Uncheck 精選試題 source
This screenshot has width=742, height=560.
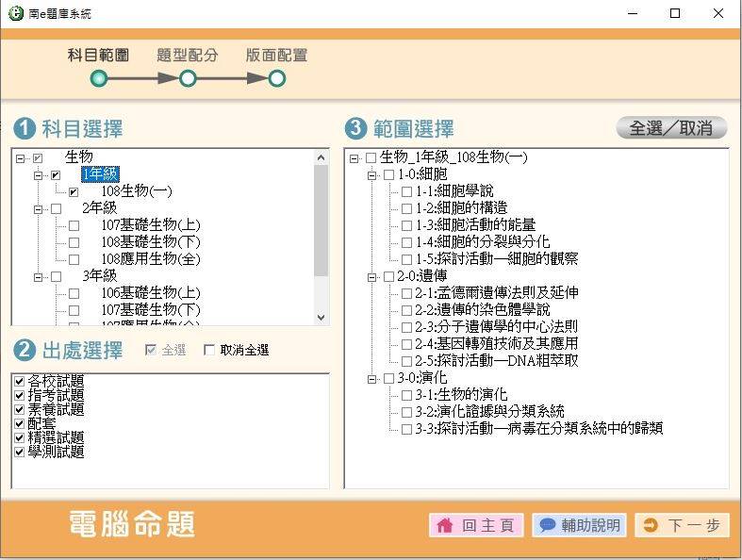[x=20, y=437]
